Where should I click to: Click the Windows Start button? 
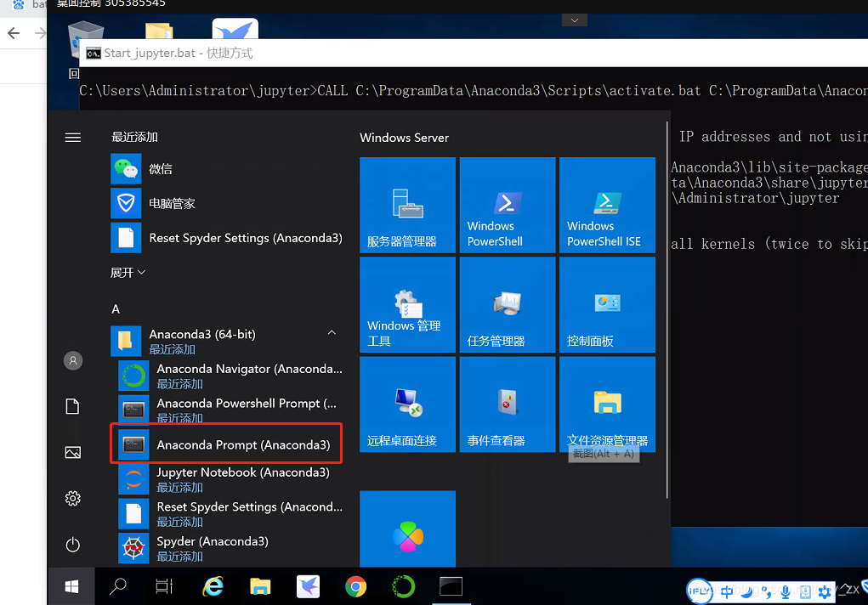point(71,586)
